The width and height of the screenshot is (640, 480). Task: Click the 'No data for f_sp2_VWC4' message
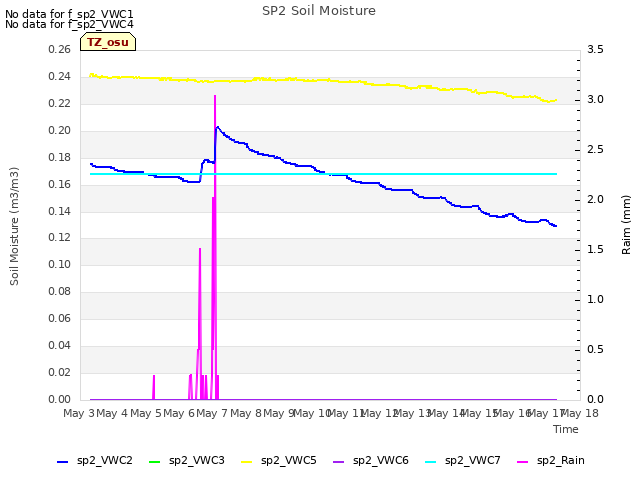(69, 24)
